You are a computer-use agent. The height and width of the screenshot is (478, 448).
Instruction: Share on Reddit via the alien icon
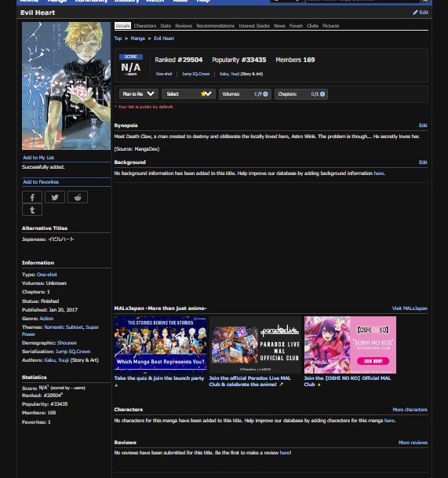click(x=78, y=197)
